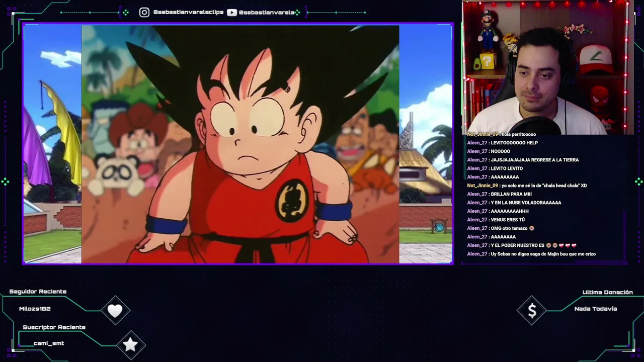This screenshot has height=362, width=644.
Task: Click the Ultima Donación label
Action: point(607,292)
